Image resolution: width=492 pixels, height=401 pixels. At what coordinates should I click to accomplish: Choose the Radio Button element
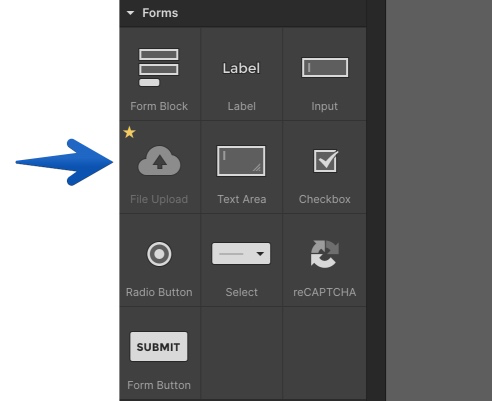tap(160, 260)
